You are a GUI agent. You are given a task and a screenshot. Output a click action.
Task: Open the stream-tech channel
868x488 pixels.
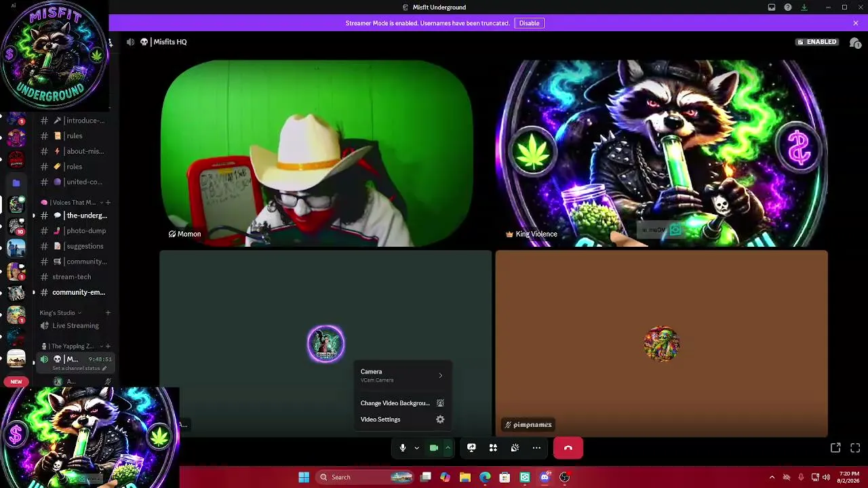click(76, 277)
